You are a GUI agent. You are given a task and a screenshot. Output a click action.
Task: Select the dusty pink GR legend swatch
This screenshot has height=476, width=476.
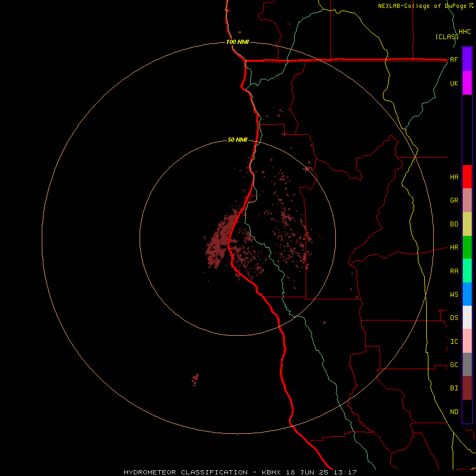[467, 200]
